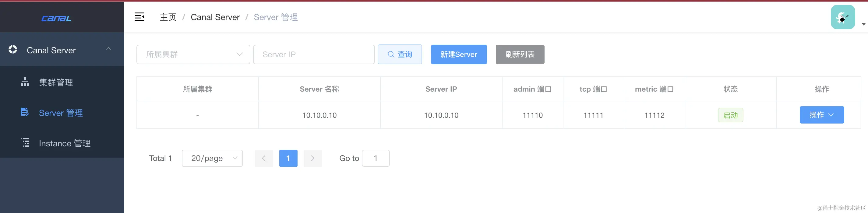Image resolution: width=868 pixels, height=213 pixels.
Task: Open the 20/page size selector
Action: [x=212, y=158]
